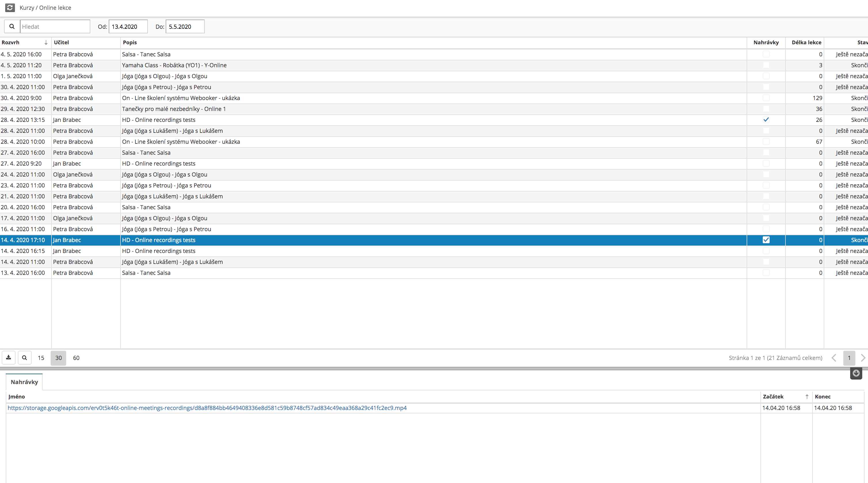Click the magnifier search icon next to Hledat
Screen dimensions: 868x483
point(12,27)
